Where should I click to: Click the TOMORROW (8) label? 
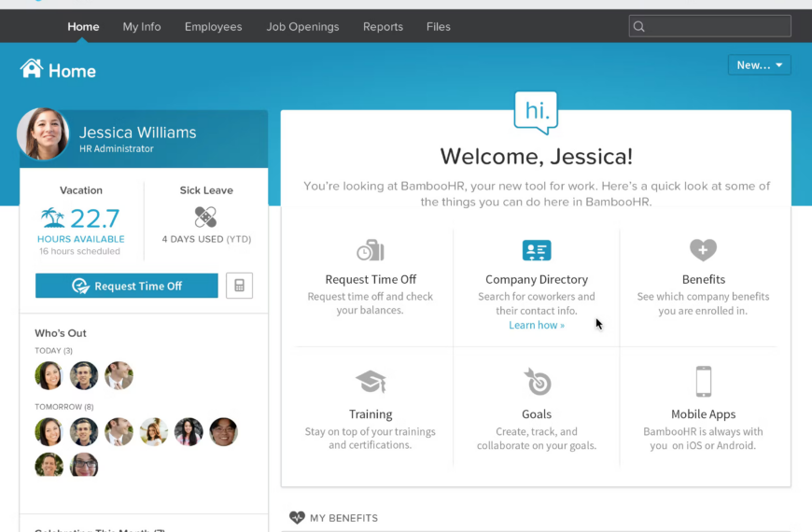pos(64,407)
